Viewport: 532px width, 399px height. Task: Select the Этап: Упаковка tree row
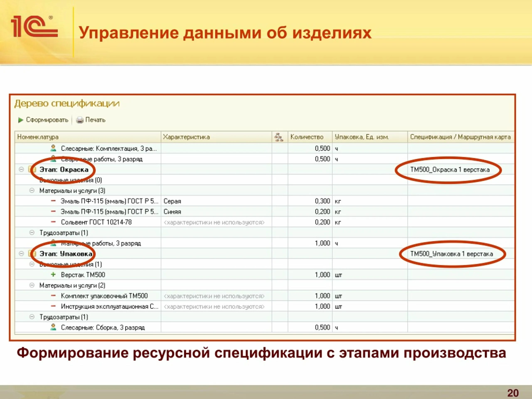pos(265,254)
